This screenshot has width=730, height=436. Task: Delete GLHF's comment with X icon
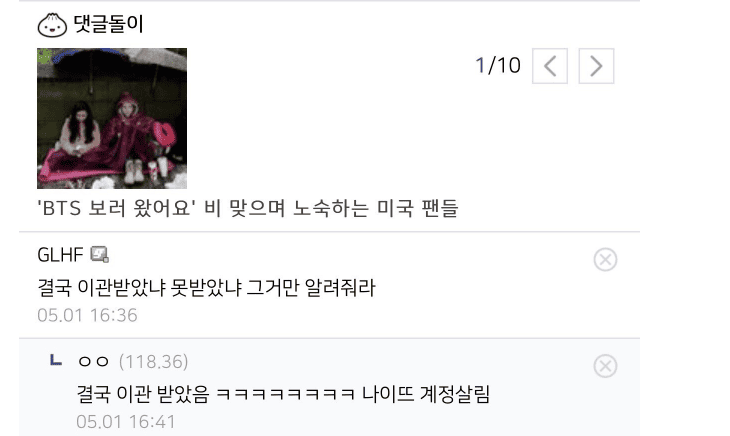605,260
